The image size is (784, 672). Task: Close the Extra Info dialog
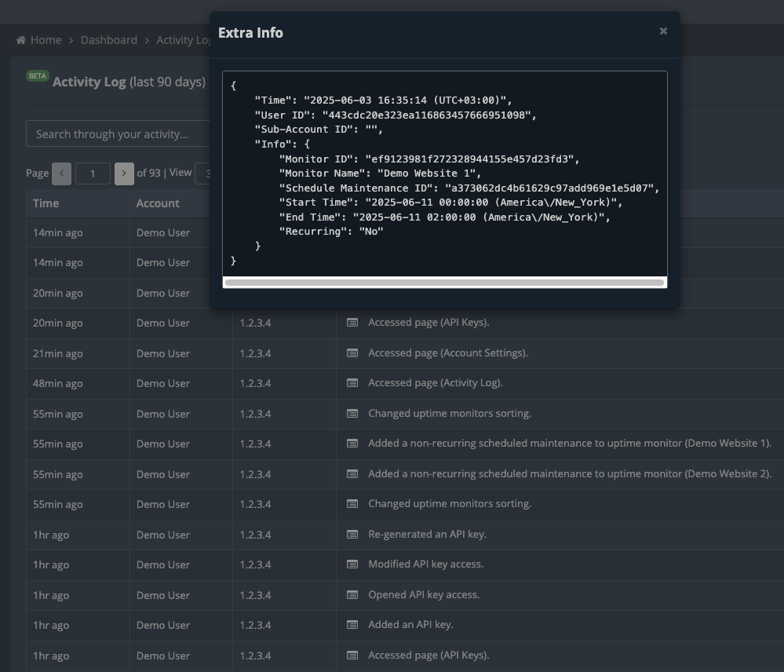663,31
